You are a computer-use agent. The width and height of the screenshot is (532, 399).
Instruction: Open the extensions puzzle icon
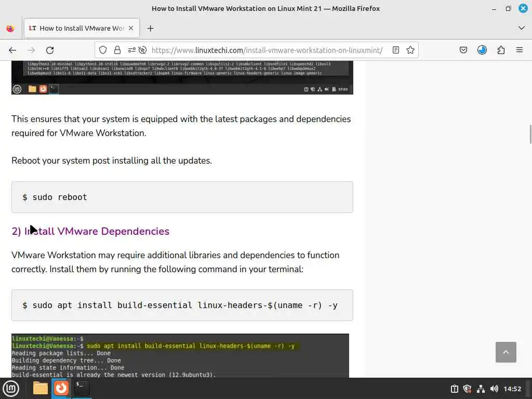point(501,50)
